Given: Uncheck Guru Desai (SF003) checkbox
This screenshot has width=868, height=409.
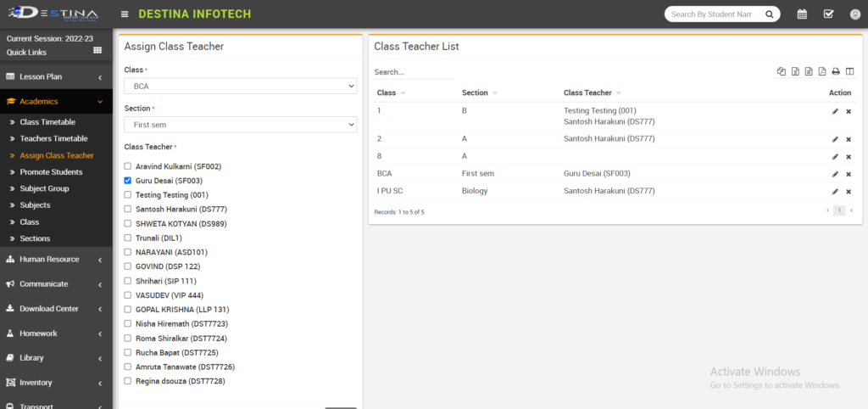Looking at the screenshot, I should [128, 181].
